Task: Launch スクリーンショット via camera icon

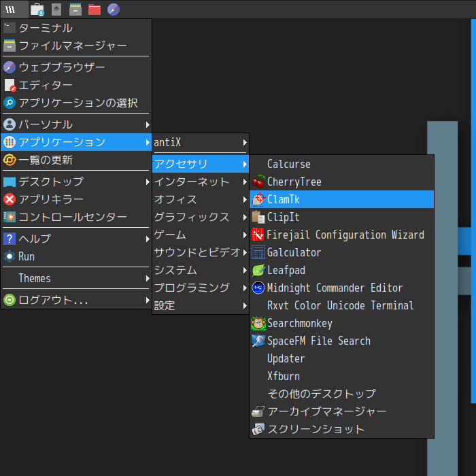Action: coord(258,429)
